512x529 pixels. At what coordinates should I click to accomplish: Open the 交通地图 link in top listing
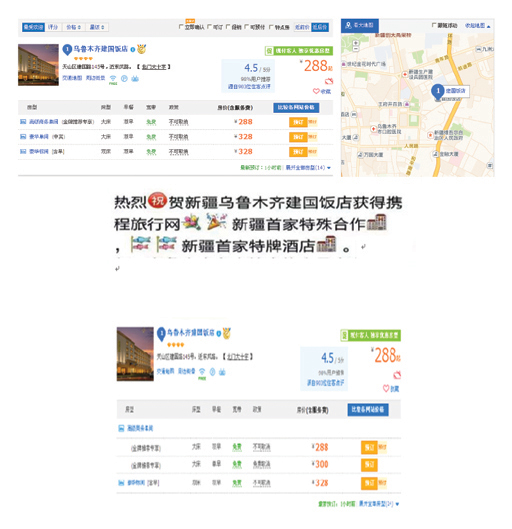click(x=72, y=78)
